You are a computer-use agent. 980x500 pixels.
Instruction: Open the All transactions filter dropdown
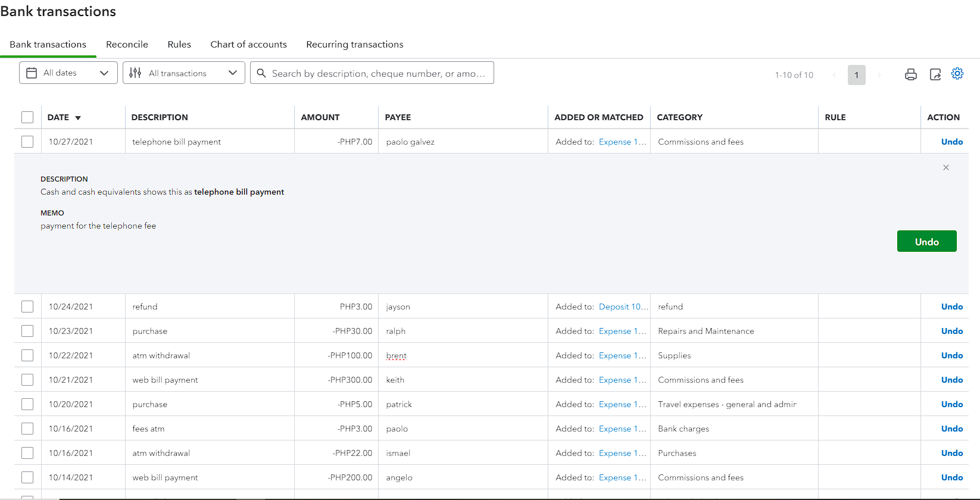coord(184,73)
